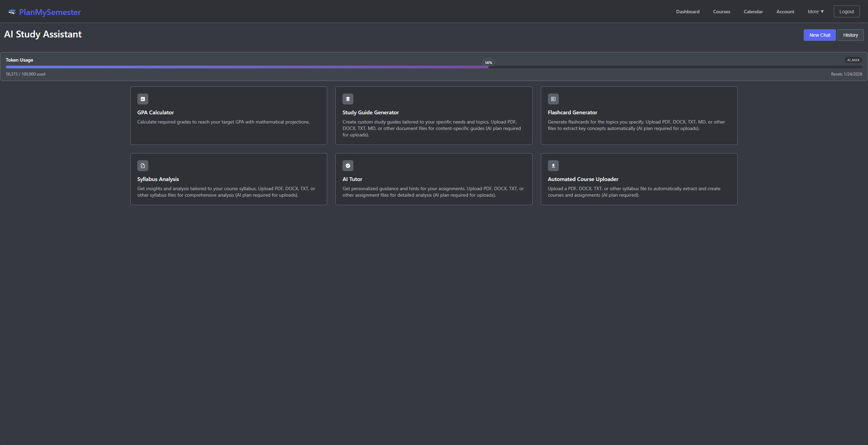Open the Dashboard from the navbar
The image size is (868, 445).
coord(687,11)
